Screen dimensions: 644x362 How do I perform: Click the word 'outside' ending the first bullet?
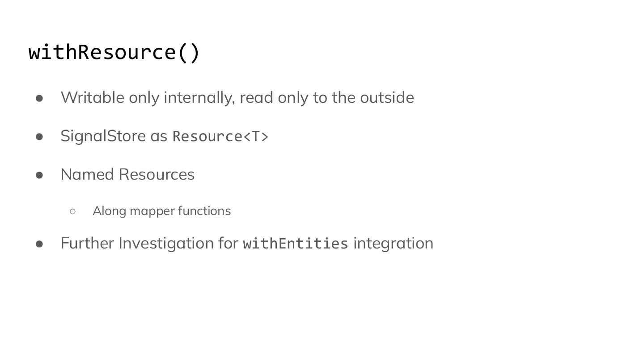coord(387,97)
